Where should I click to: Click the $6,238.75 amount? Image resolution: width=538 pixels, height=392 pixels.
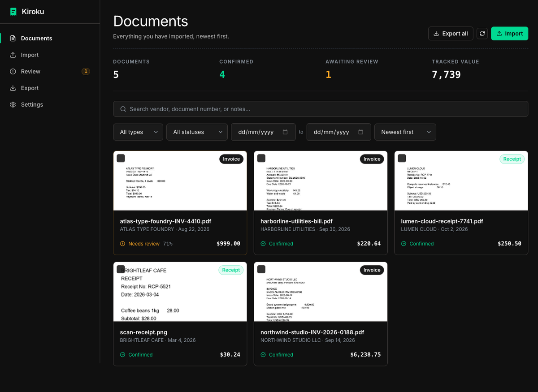coord(365,355)
